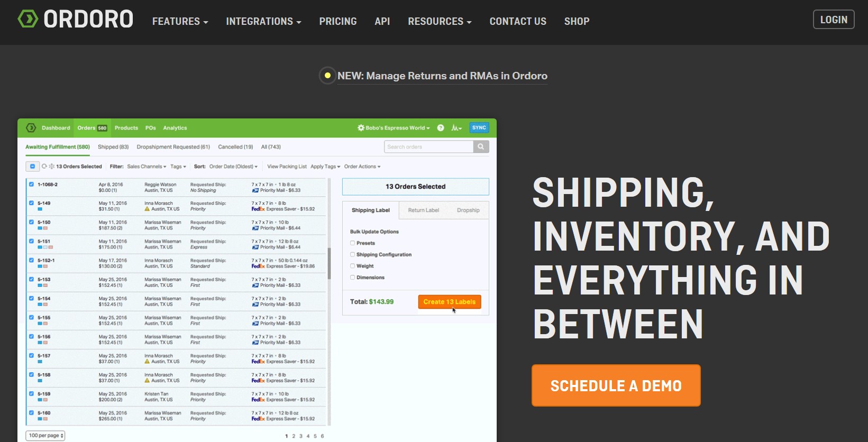Expand the Resources menu
Image resolution: width=868 pixels, height=442 pixels.
coord(440,21)
